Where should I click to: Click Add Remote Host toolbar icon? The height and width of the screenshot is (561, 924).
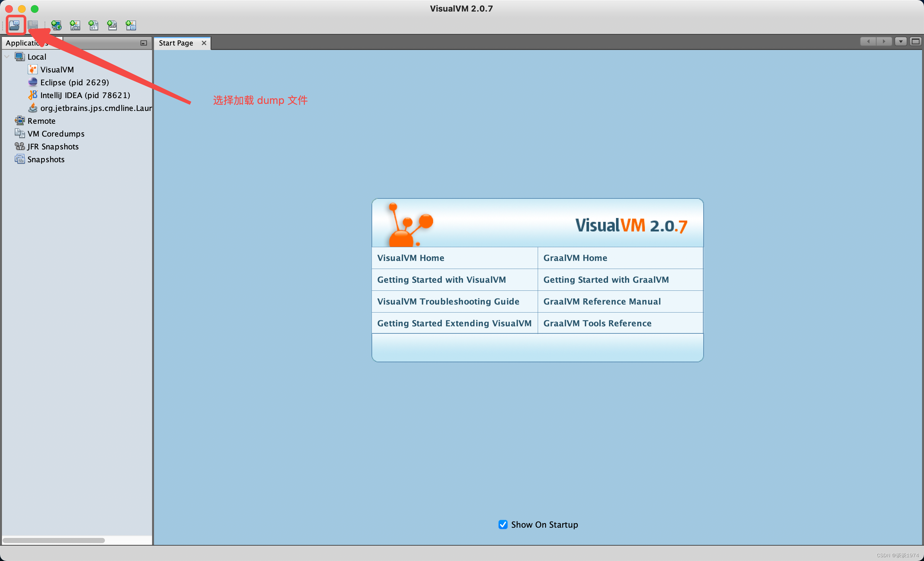(56, 25)
